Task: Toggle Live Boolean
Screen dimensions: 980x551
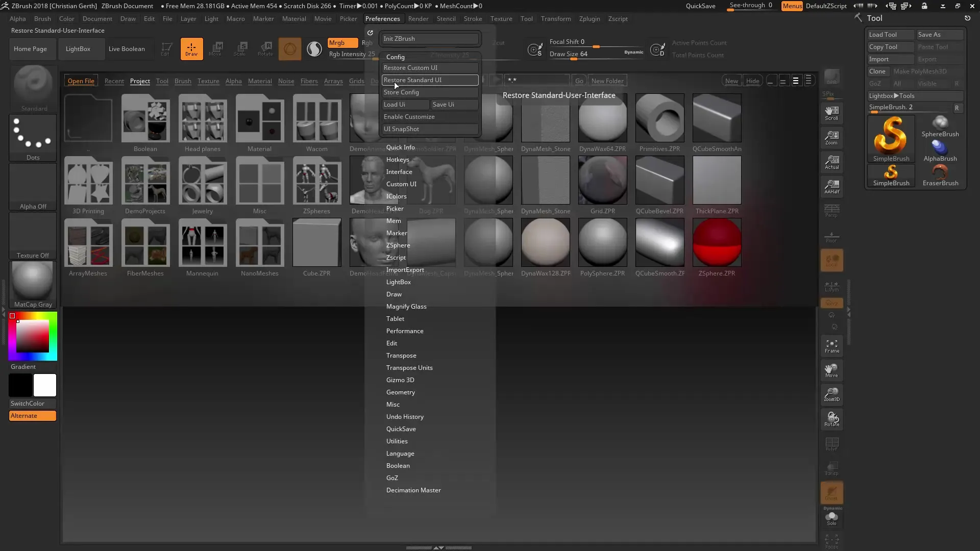Action: [x=127, y=49]
